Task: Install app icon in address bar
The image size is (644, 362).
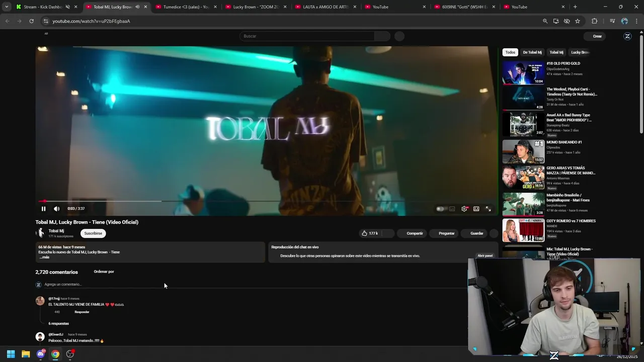Action: pos(556,21)
